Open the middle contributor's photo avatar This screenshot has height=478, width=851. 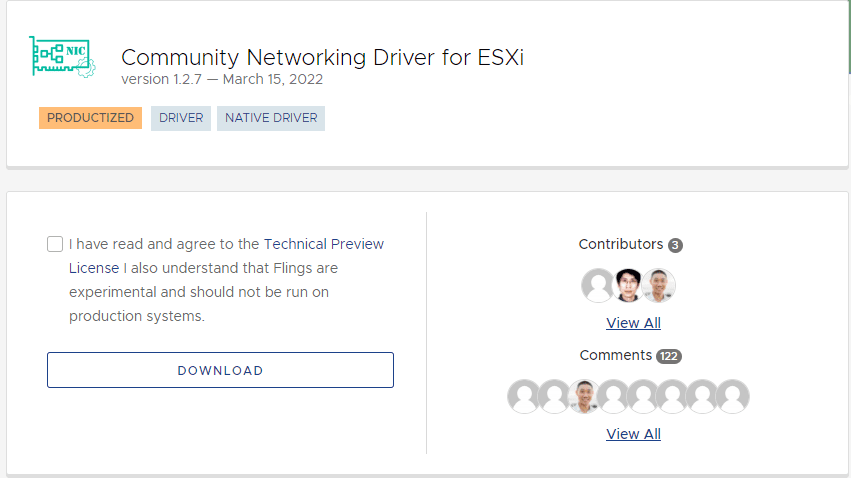click(x=628, y=285)
